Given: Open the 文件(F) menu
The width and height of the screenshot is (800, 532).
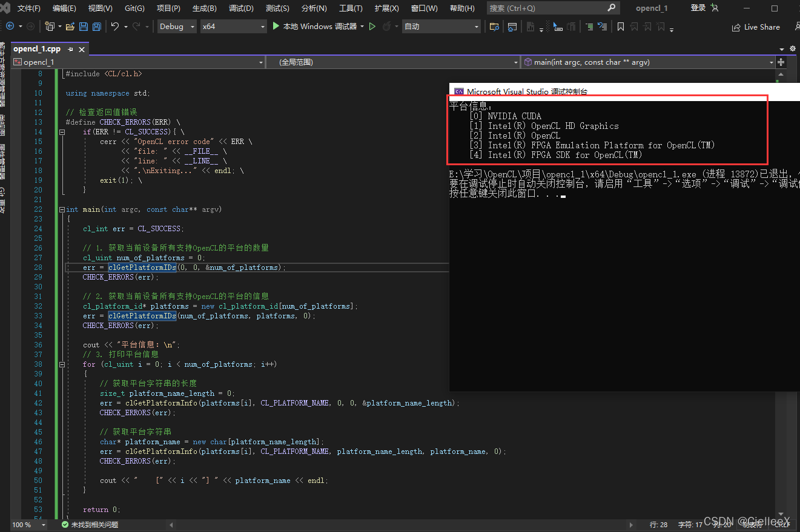Looking at the screenshot, I should (28, 8).
